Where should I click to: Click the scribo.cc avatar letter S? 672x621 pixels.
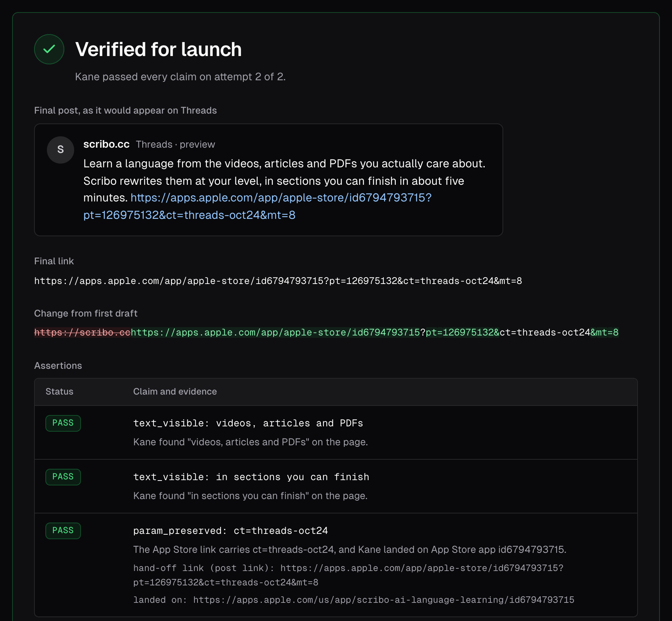(61, 150)
